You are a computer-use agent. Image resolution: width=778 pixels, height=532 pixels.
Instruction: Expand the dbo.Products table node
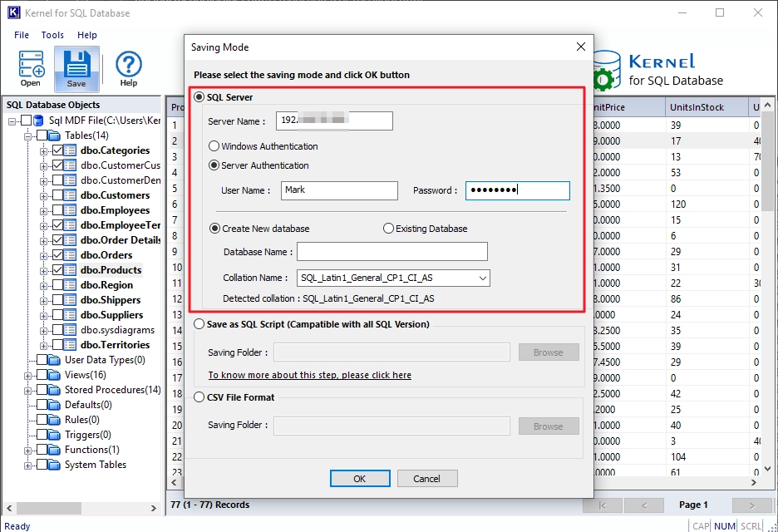pos(44,271)
